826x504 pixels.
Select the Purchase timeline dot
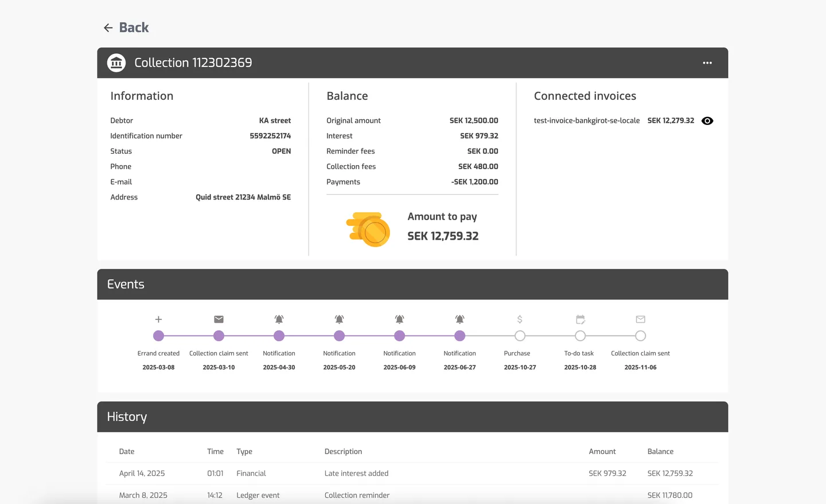pos(520,336)
